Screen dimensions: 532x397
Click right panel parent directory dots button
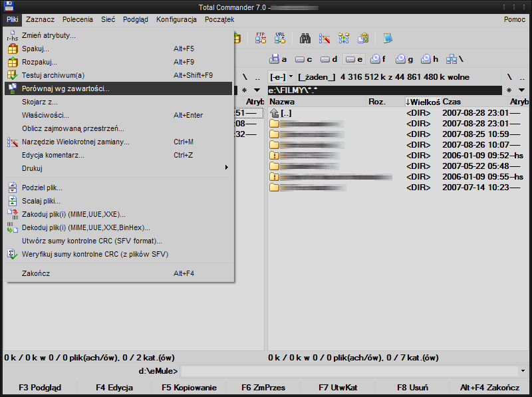click(522, 77)
